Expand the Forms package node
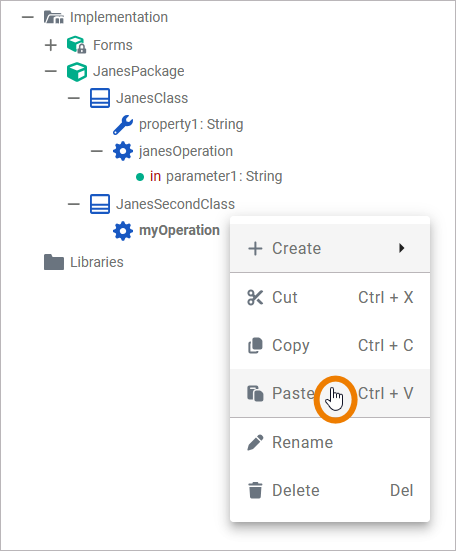456x551 pixels. [51, 45]
